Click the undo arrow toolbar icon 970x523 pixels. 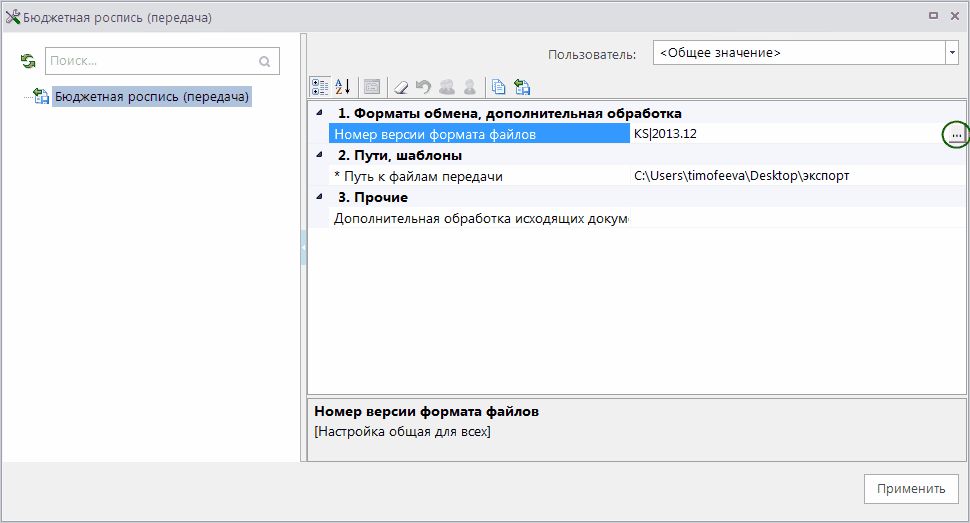point(422,87)
